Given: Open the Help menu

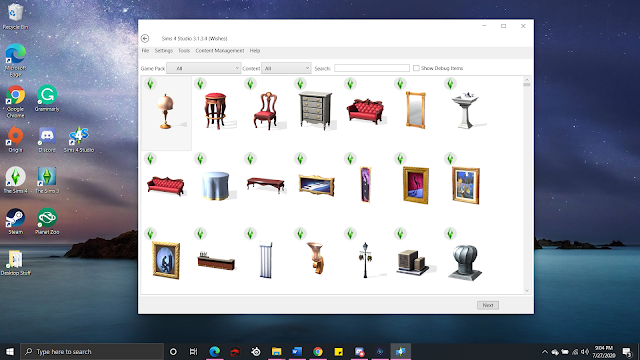Looking at the screenshot, I should pos(255,51).
